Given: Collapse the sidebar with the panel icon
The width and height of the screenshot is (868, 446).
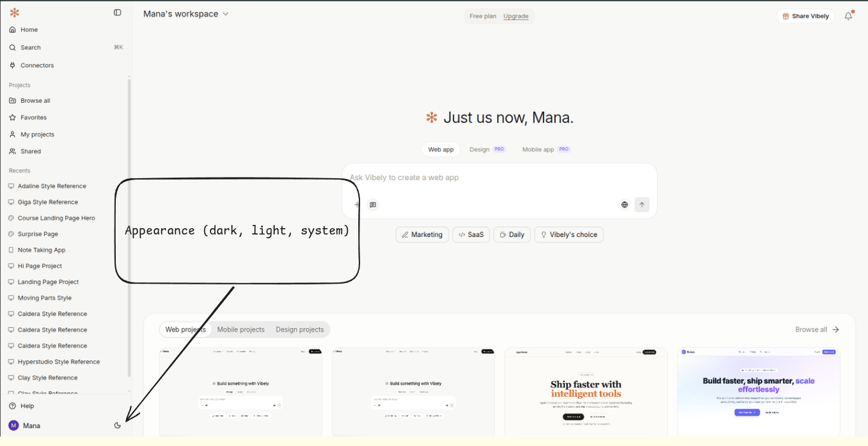Looking at the screenshot, I should (118, 13).
